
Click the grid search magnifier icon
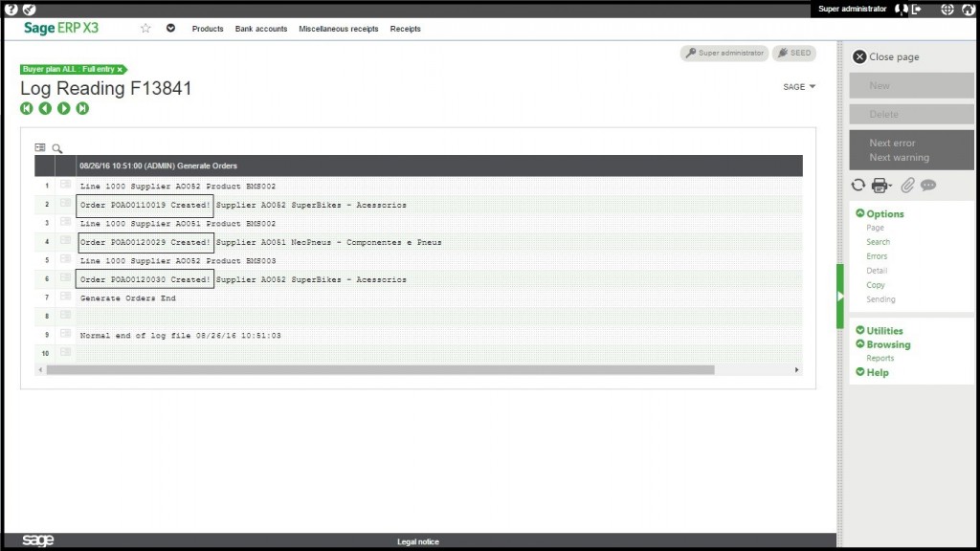click(x=56, y=148)
